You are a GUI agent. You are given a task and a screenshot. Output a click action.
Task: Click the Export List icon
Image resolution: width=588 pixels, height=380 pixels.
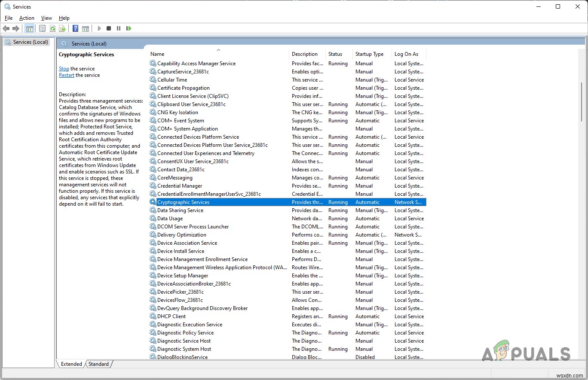click(x=62, y=28)
